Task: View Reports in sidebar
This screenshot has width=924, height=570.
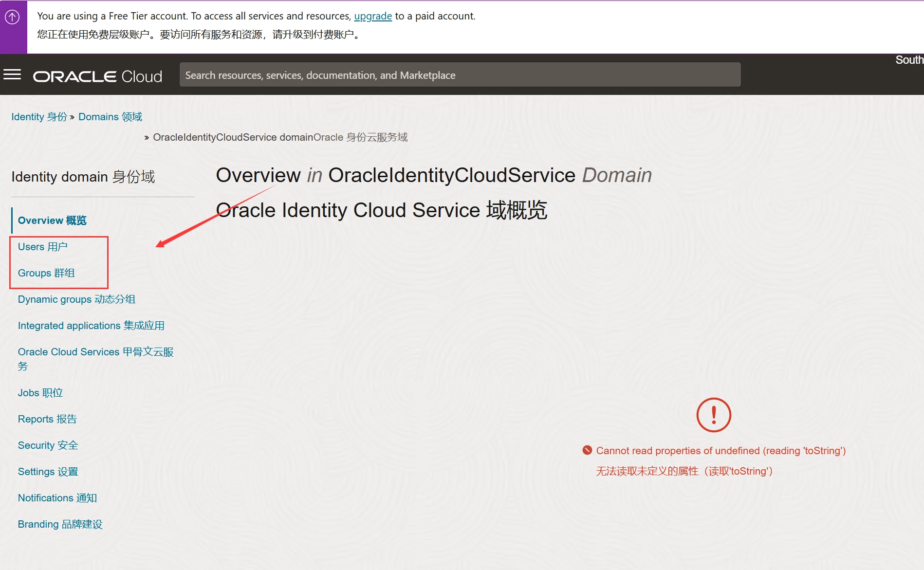Action: (x=47, y=419)
